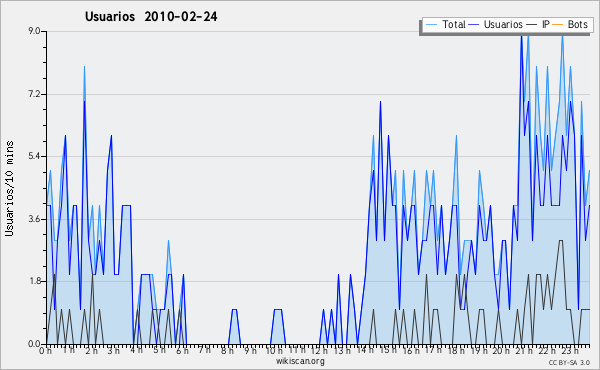Click the 'CC BY-SA 3.0' license text
600x370 pixels.
pos(569,362)
